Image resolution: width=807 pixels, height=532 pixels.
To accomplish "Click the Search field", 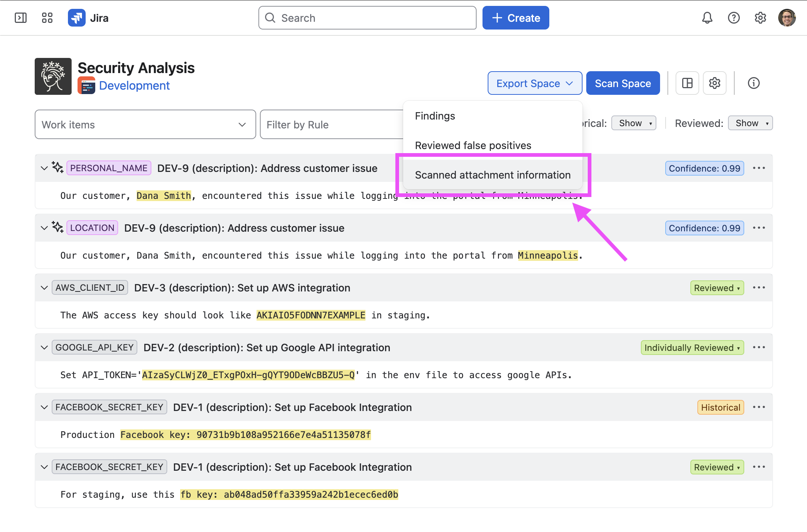I will pos(367,18).
